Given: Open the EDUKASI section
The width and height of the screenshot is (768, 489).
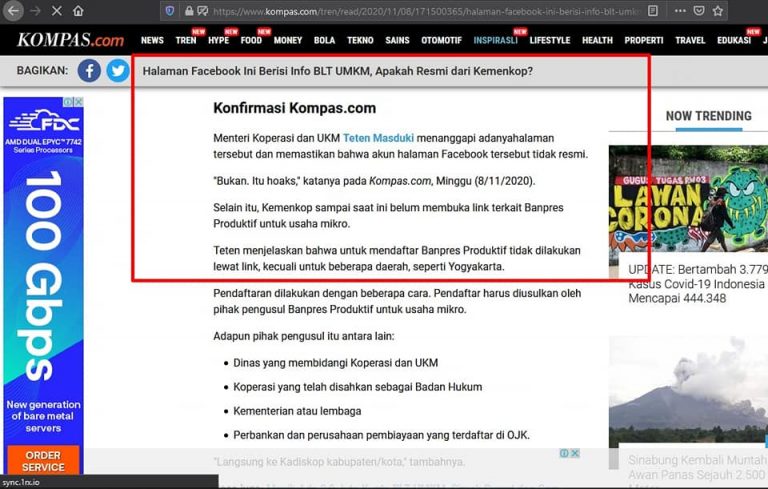Looking at the screenshot, I should click(734, 40).
